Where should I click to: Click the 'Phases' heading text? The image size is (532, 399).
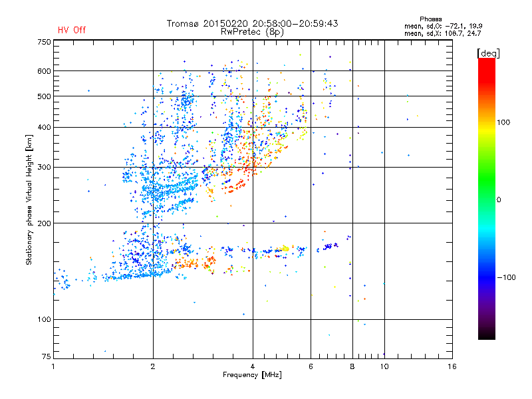(430, 19)
